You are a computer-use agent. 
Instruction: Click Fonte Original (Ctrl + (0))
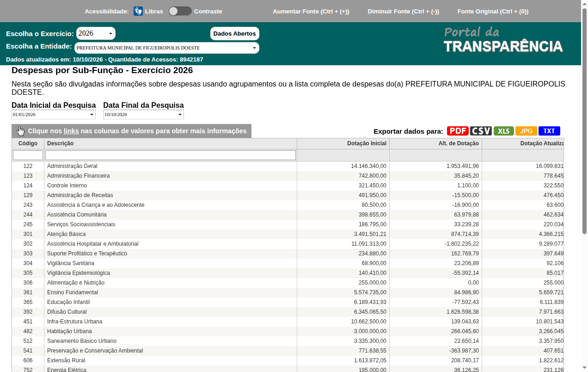point(493,11)
